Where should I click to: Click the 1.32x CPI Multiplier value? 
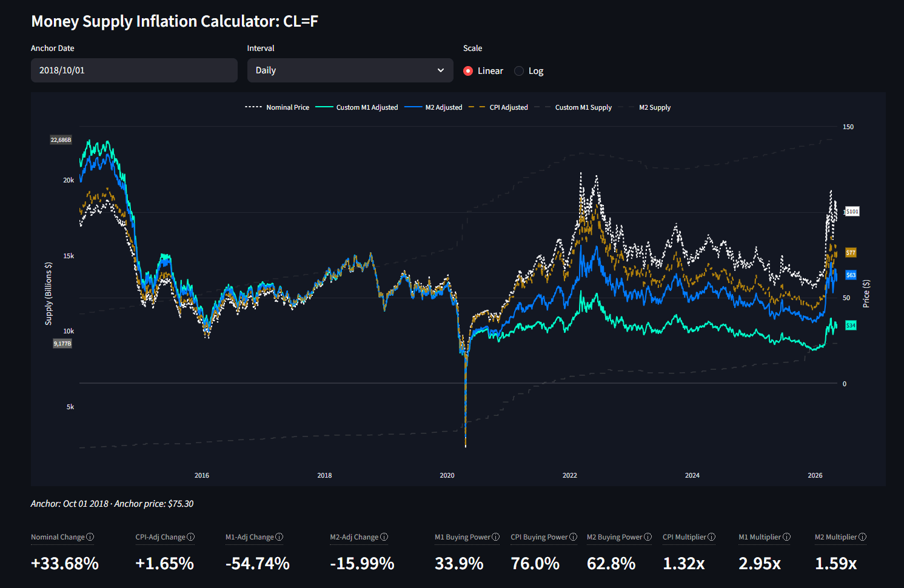pyautogui.click(x=684, y=563)
